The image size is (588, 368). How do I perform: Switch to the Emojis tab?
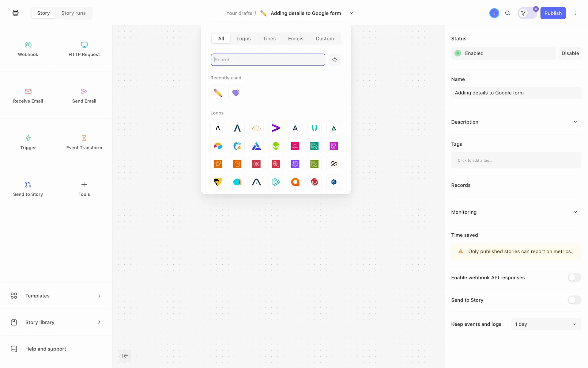click(x=296, y=39)
